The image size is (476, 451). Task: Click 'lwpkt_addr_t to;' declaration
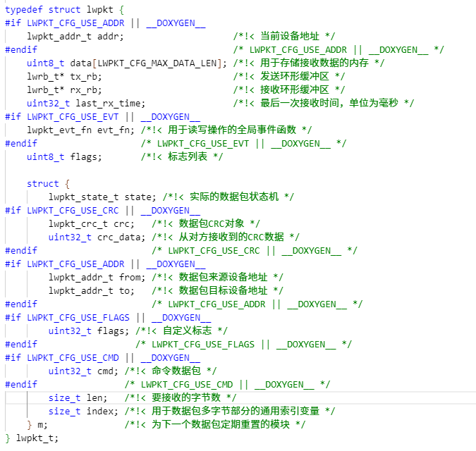(91, 291)
